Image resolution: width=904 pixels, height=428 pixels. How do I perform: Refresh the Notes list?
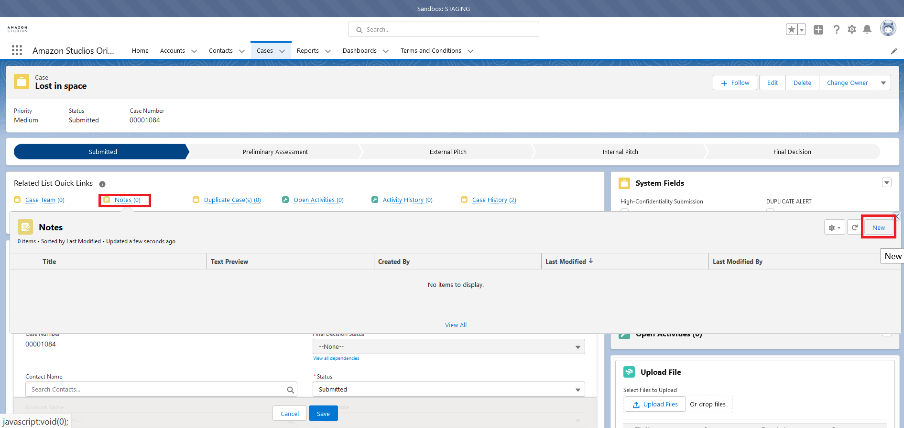tap(856, 228)
